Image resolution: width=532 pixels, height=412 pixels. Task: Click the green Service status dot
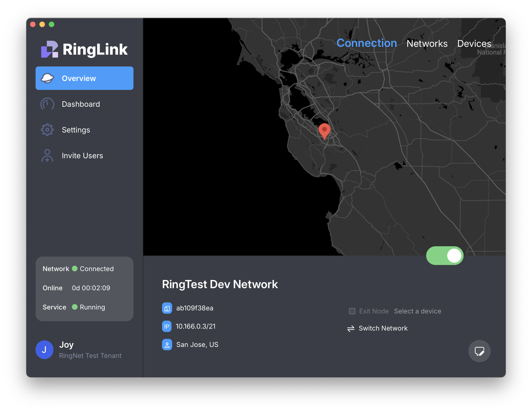[x=75, y=307]
